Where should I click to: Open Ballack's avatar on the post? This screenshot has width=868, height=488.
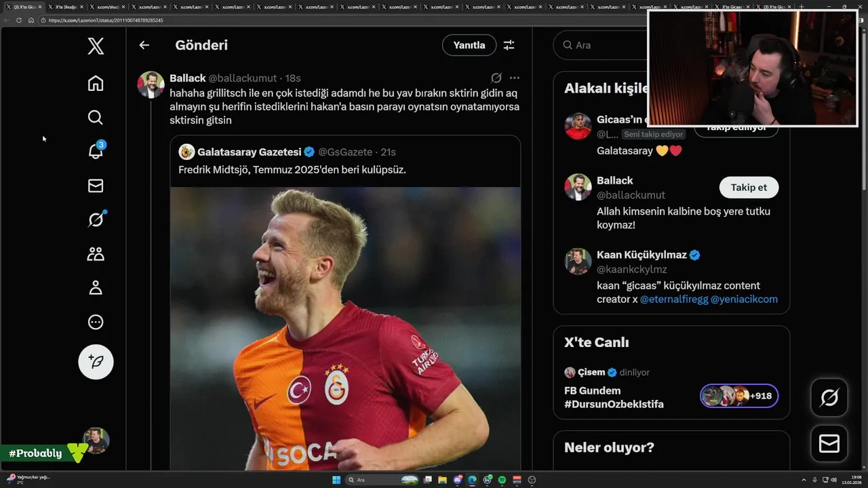tap(151, 85)
